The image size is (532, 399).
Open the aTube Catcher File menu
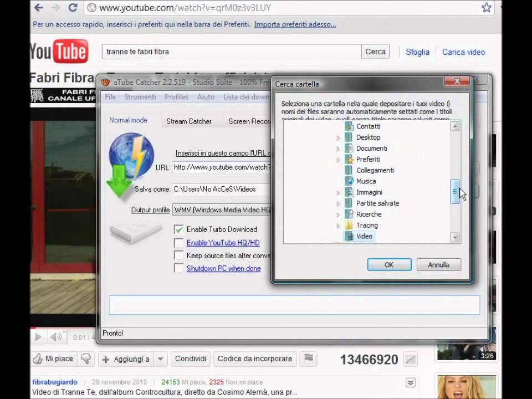pyautogui.click(x=110, y=97)
